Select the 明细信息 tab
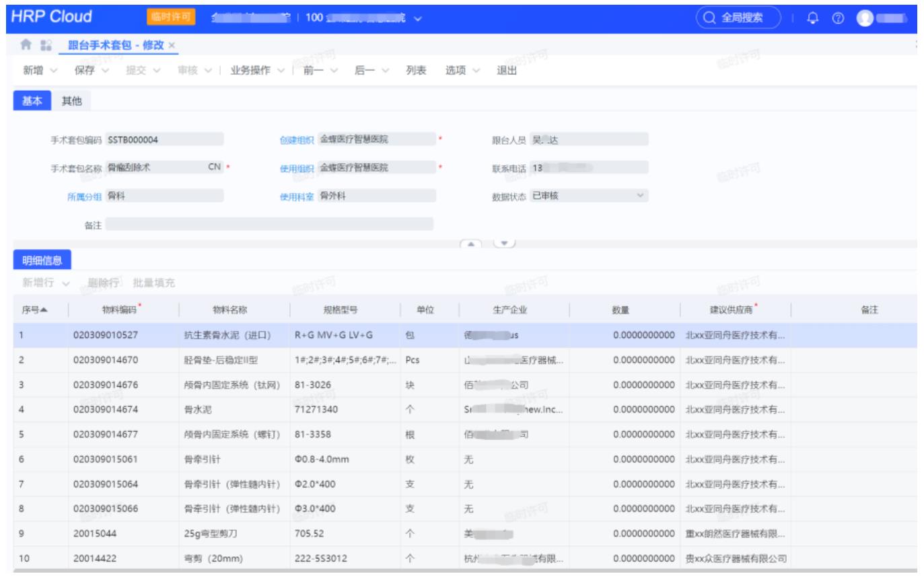 (42, 260)
